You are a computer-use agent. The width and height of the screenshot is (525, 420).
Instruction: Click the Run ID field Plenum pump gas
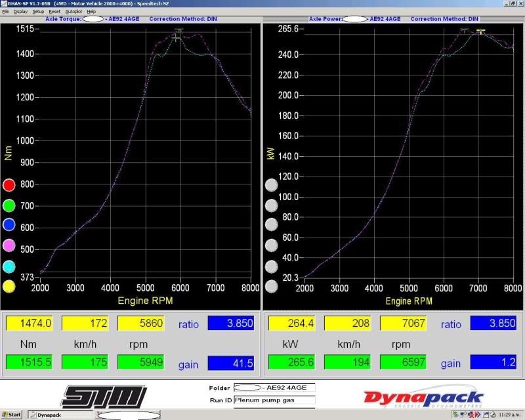click(274, 400)
